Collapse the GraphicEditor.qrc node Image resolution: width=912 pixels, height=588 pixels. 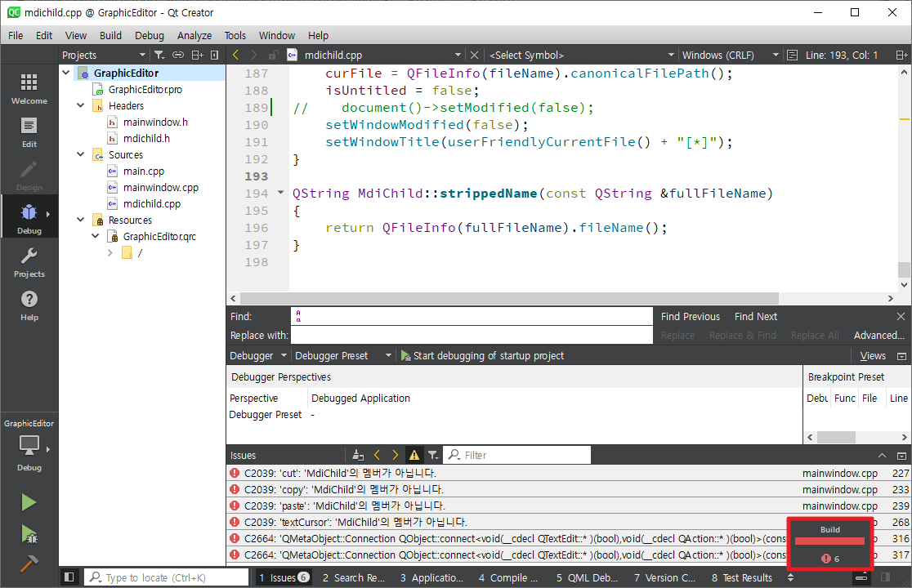[x=96, y=236]
